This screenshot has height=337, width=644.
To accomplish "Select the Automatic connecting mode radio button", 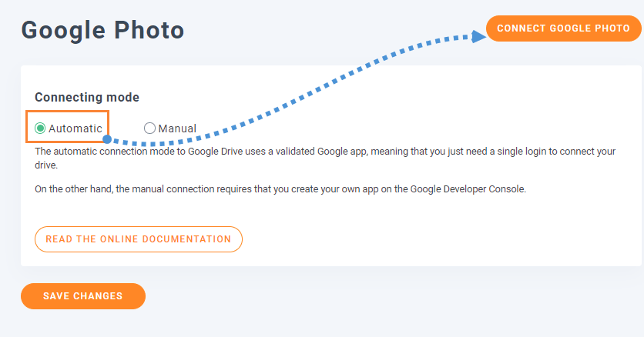I will tap(40, 128).
